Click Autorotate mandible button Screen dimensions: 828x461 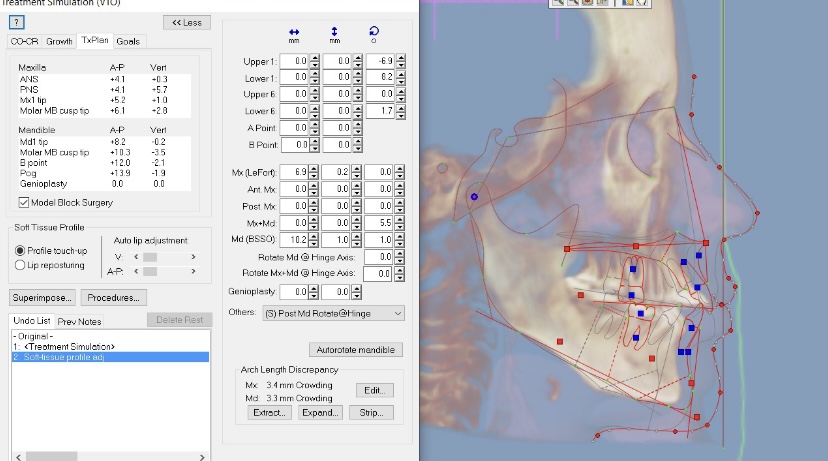pos(356,350)
